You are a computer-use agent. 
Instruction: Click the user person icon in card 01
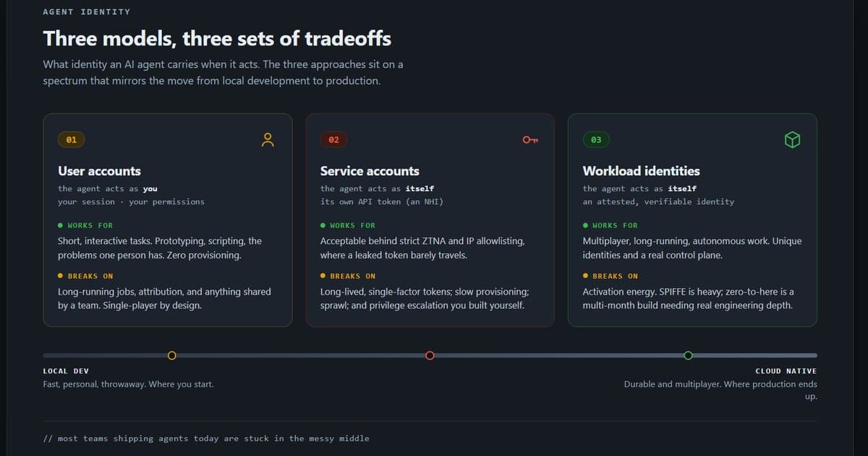click(x=268, y=140)
